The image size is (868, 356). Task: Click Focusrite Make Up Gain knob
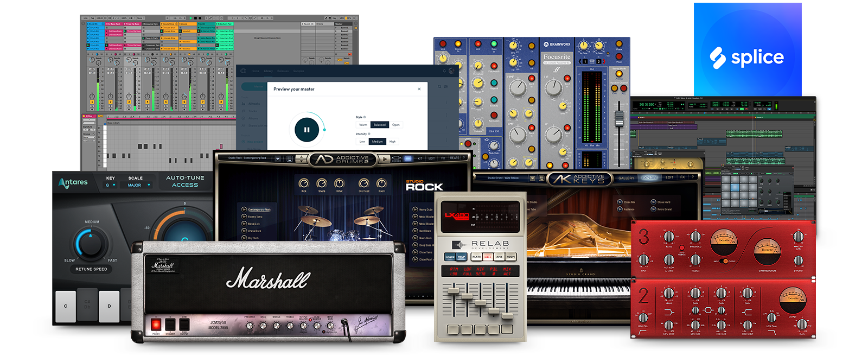(797, 237)
